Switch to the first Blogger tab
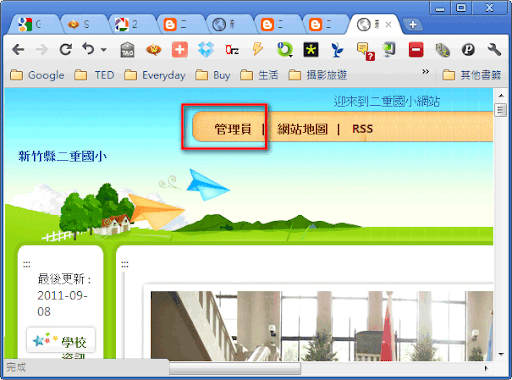The width and height of the screenshot is (512, 380). click(181, 24)
